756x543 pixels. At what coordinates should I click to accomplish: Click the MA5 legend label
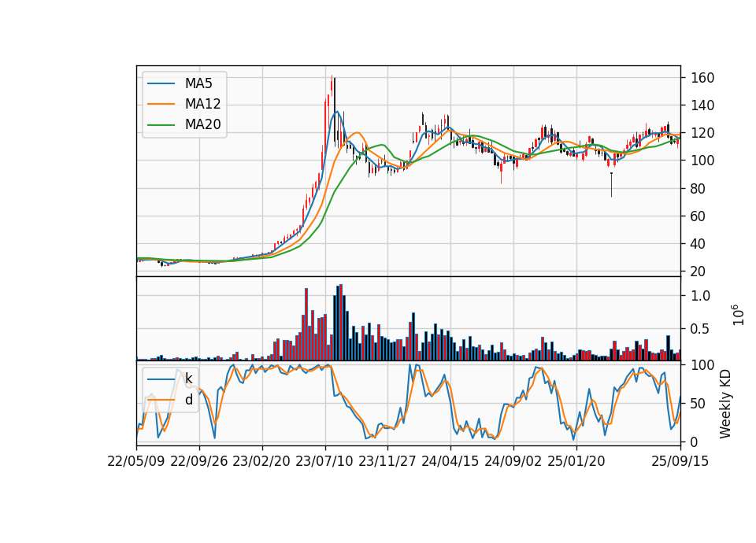(x=198, y=83)
